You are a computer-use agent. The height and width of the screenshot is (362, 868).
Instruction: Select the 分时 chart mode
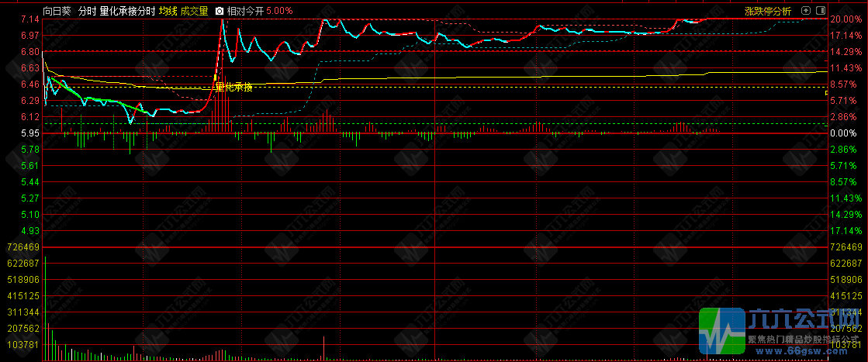(86, 11)
